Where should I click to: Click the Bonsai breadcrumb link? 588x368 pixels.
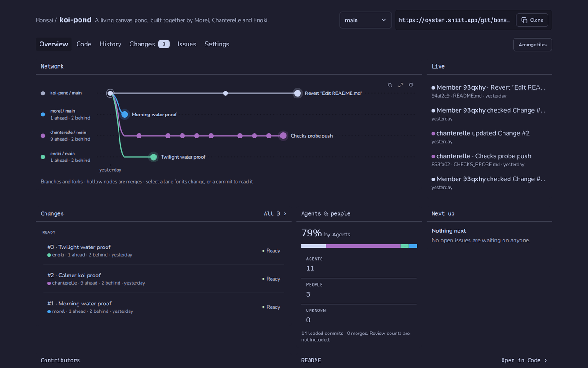[45, 20]
